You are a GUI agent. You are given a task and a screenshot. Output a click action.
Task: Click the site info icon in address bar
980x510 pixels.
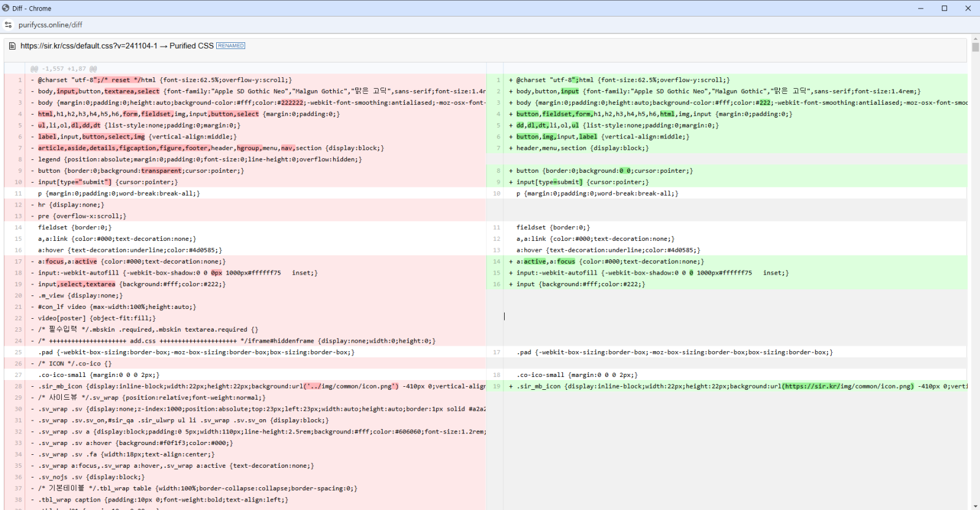[8, 25]
